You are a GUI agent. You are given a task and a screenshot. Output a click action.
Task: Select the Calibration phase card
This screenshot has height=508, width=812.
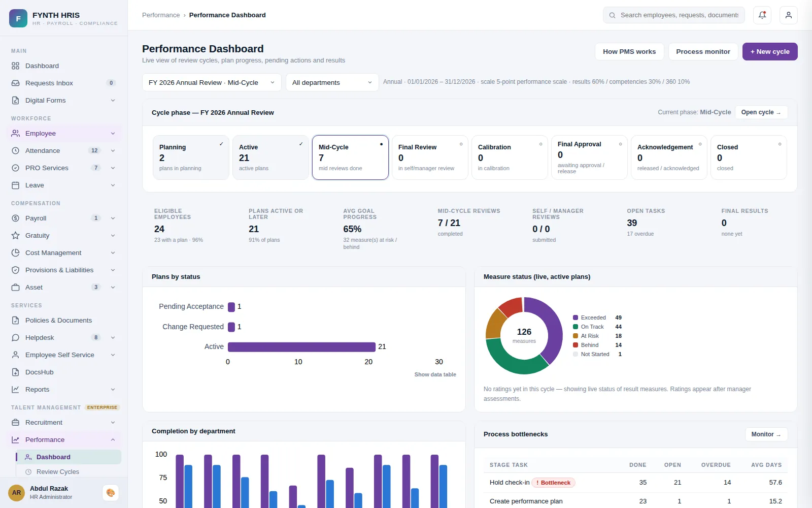click(x=510, y=157)
